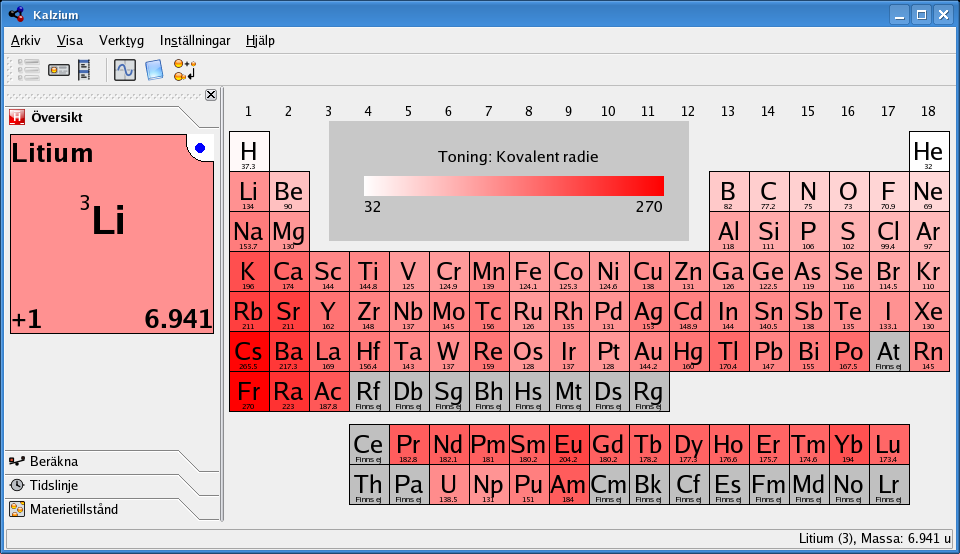The image size is (960, 554).
Task: Launch the equation solver icon
Action: [184, 70]
